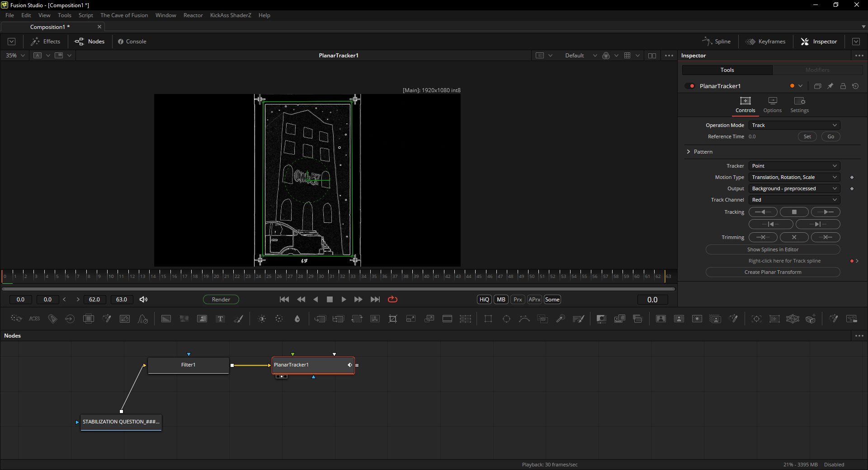This screenshot has width=868, height=470.
Task: Reset PlanarTracker1 settings to default
Action: 855,86
